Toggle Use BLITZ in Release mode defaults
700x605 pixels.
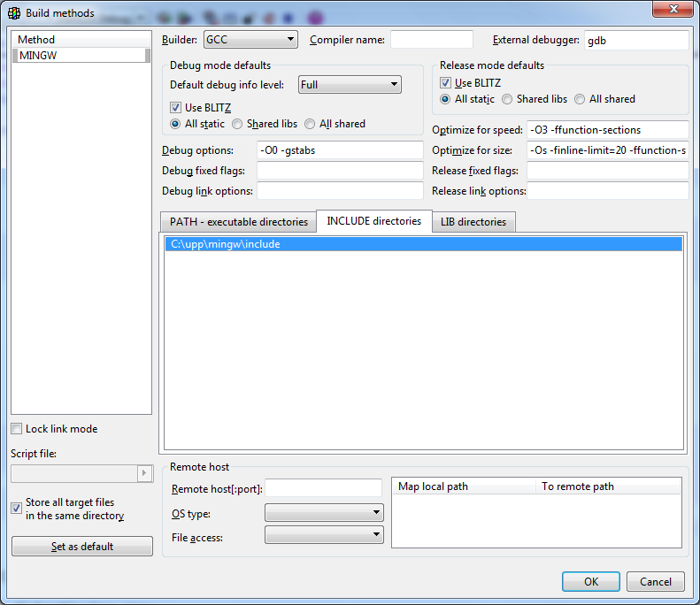446,83
